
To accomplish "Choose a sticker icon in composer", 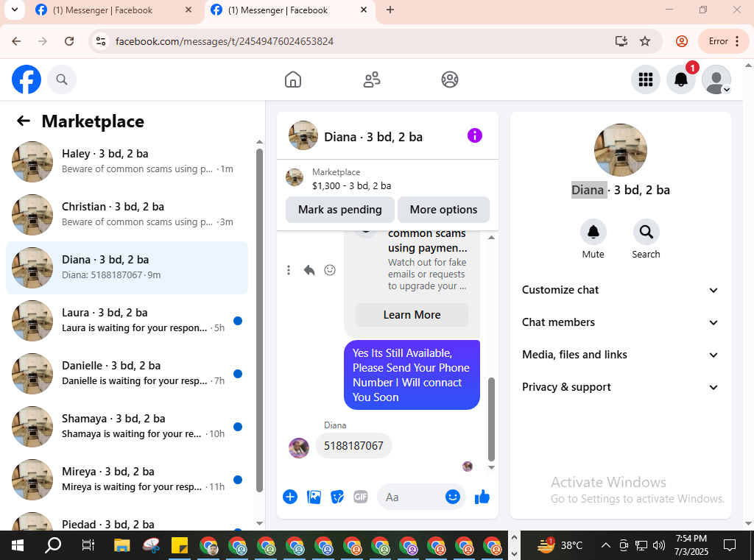I will pos(337,497).
